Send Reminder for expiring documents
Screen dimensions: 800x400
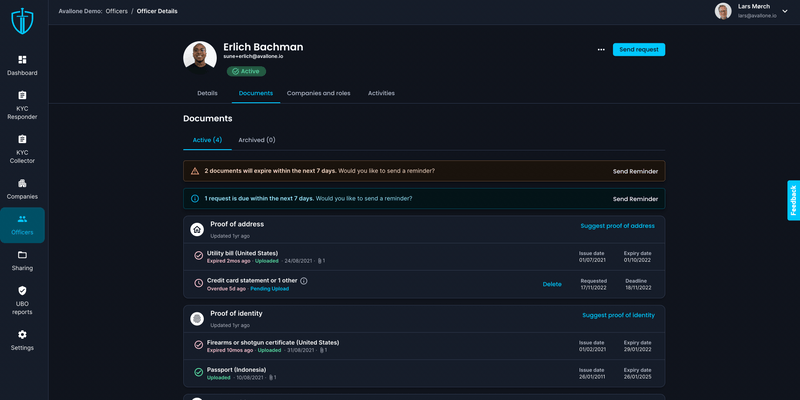pos(635,171)
